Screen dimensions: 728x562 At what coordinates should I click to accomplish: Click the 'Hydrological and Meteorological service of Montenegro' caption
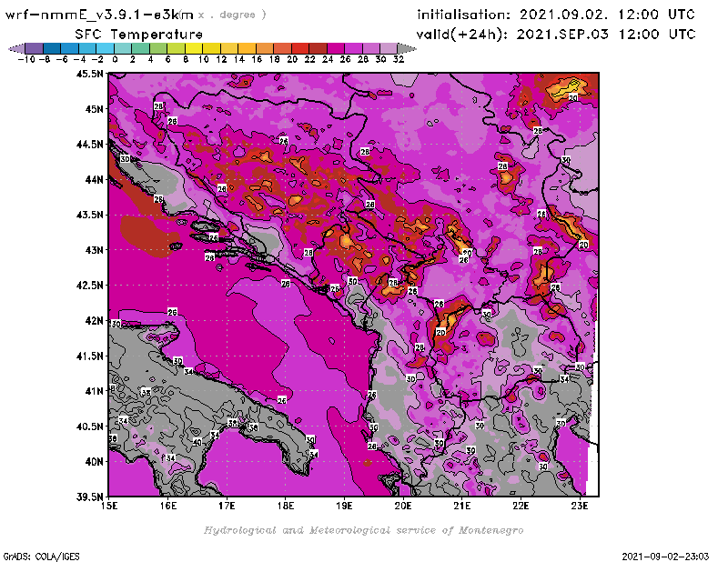[x=363, y=530]
